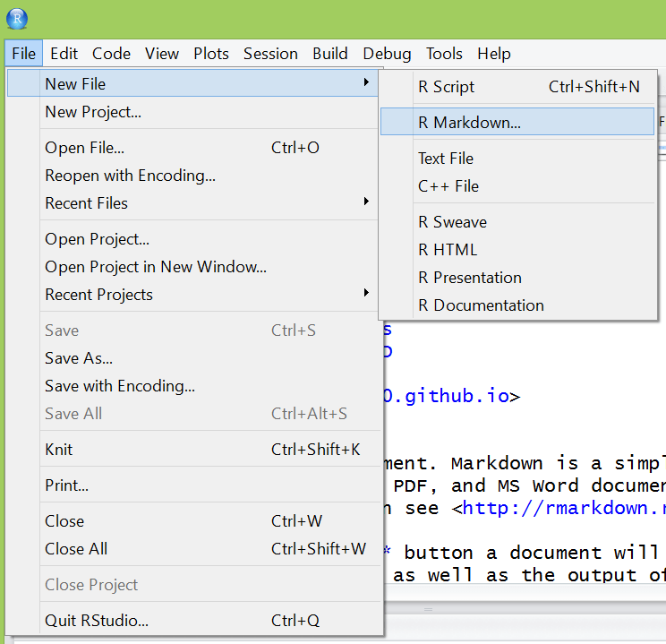The height and width of the screenshot is (644, 666).
Task: Select Save with Encoding...
Action: click(192, 385)
